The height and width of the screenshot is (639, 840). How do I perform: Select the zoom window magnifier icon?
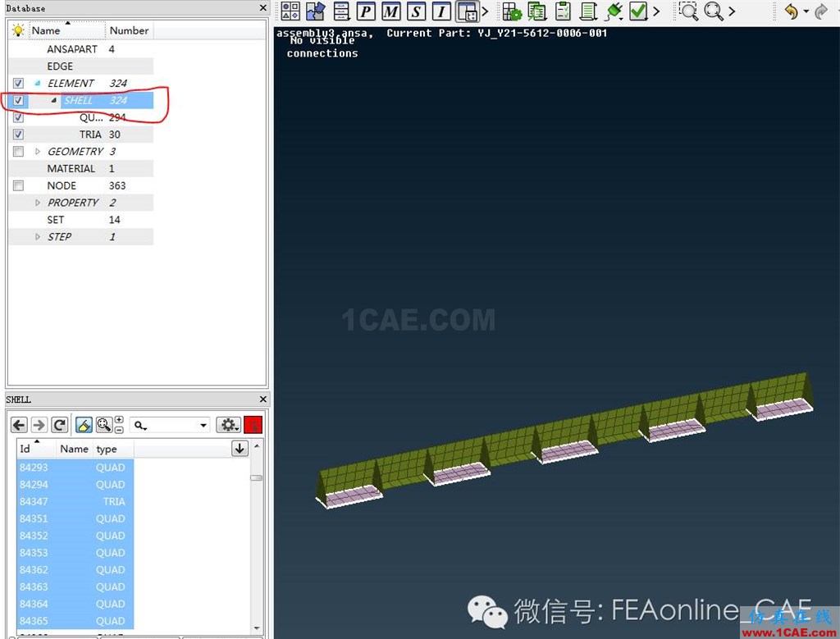click(688, 11)
